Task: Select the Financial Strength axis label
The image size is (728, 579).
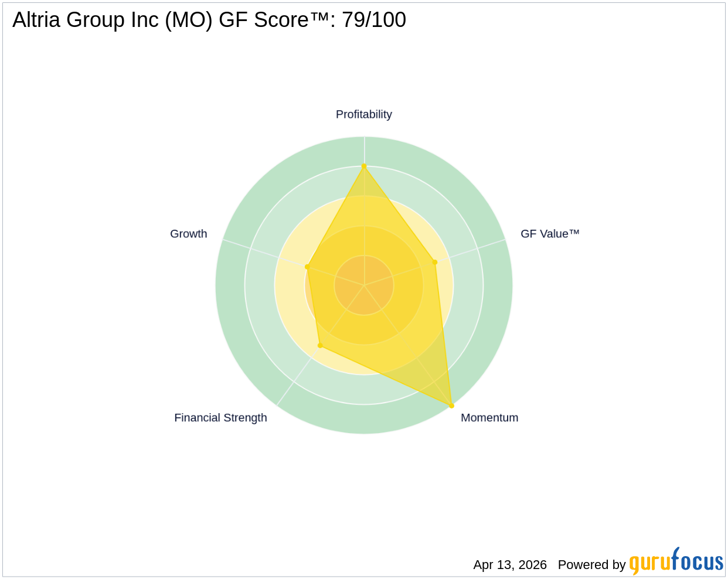Action: click(x=220, y=418)
